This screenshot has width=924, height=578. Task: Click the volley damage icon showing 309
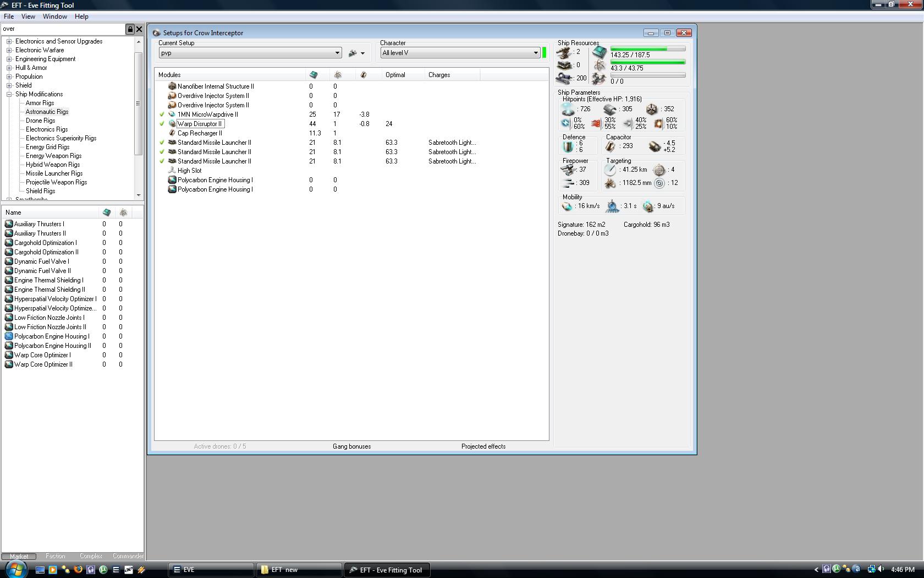point(568,183)
